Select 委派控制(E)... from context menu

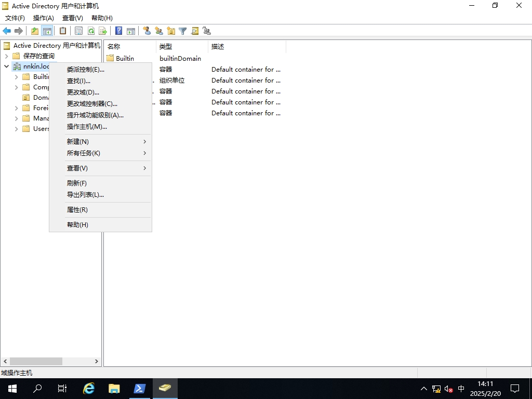click(86, 70)
